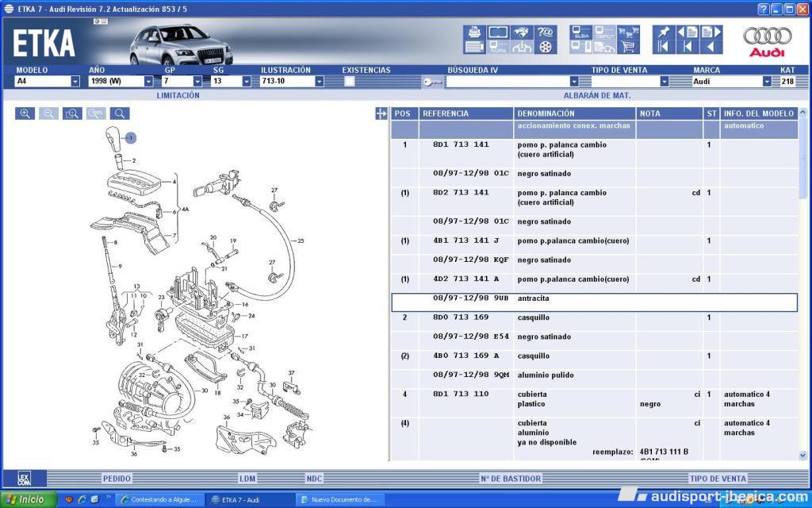Click the double-bar back arrow icon
The image size is (812, 508).
pos(664,47)
